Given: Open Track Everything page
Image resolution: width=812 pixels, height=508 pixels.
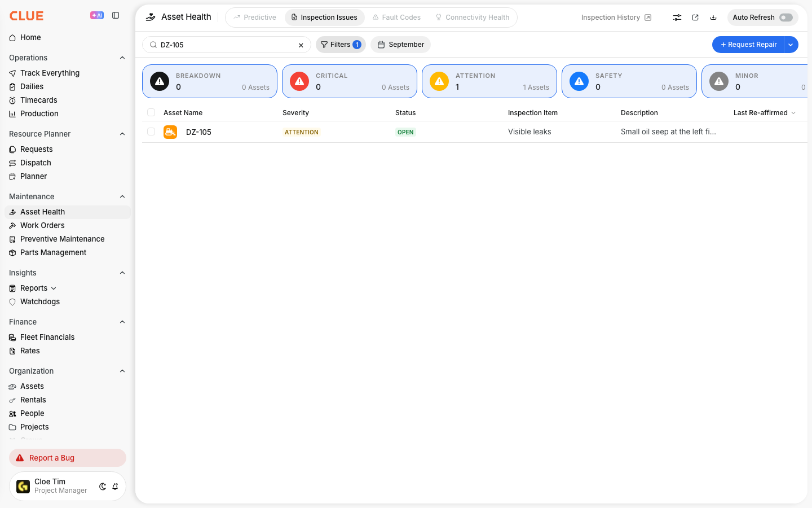Looking at the screenshot, I should (68, 73).
